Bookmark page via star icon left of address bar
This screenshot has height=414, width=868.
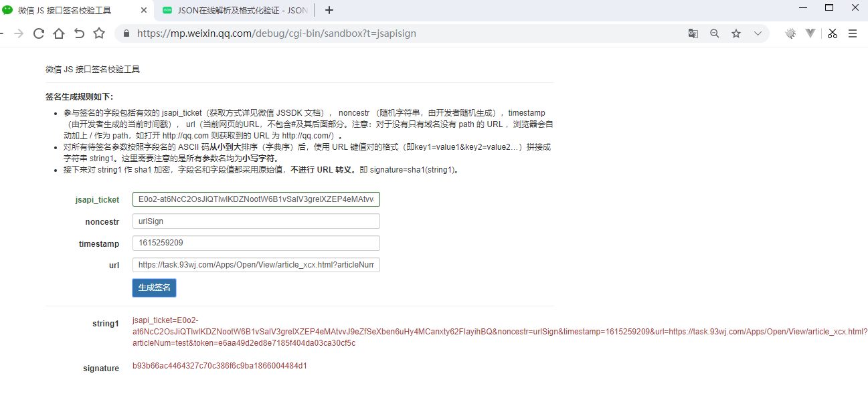(99, 33)
